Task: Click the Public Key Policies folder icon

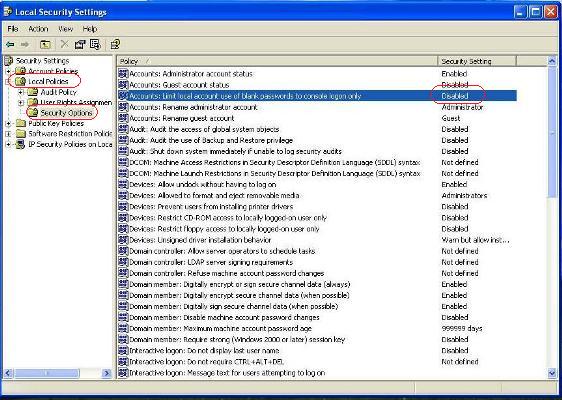Action: [21, 123]
